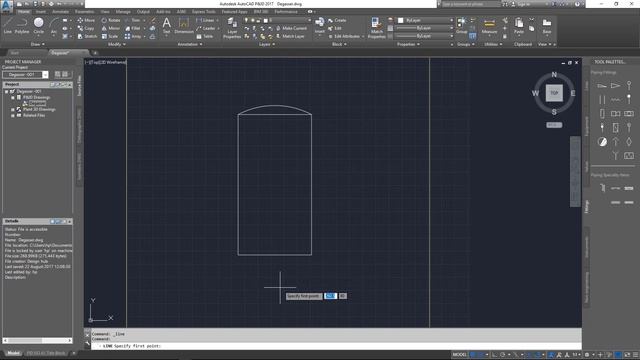Select the Polyline tool
Image resolution: width=640 pixels, height=360 pixels.
click(22, 25)
